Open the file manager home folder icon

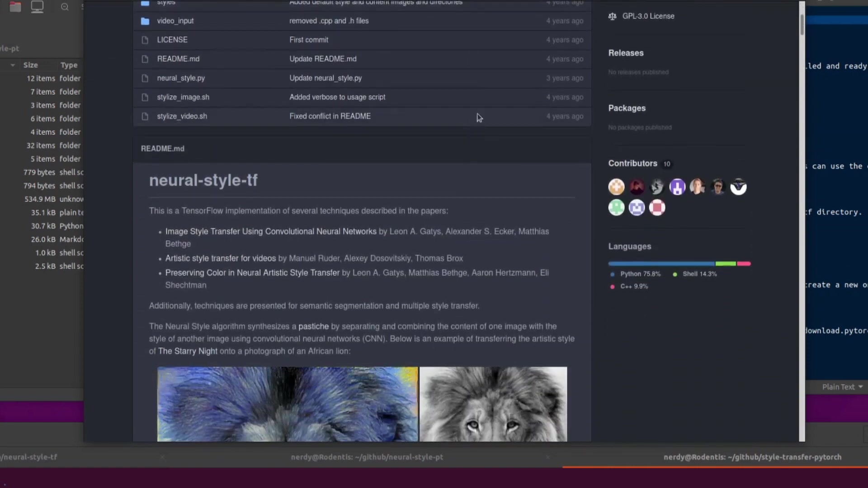pyautogui.click(x=15, y=7)
